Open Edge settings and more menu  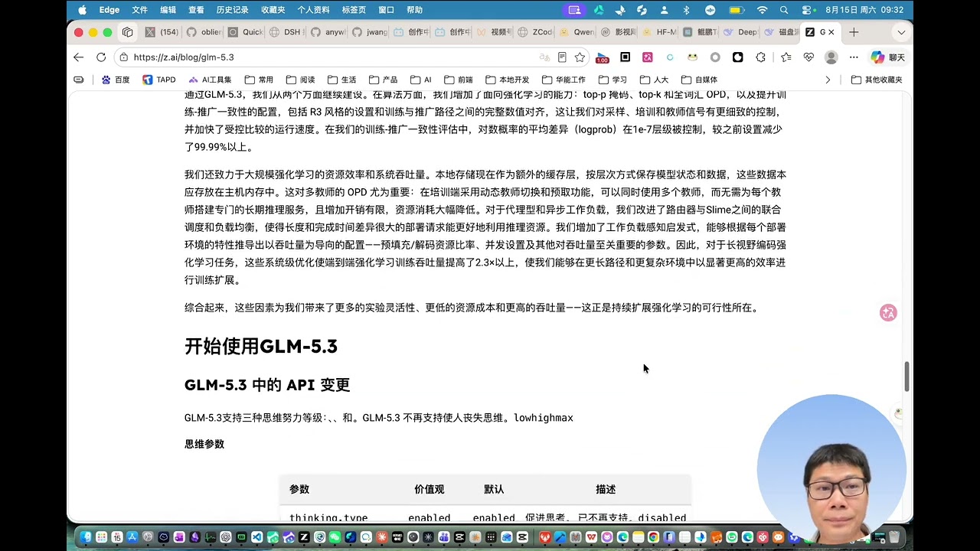click(x=854, y=57)
